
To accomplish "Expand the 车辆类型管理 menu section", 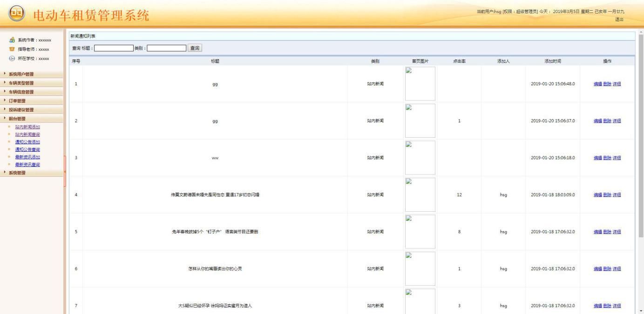I will [x=32, y=83].
